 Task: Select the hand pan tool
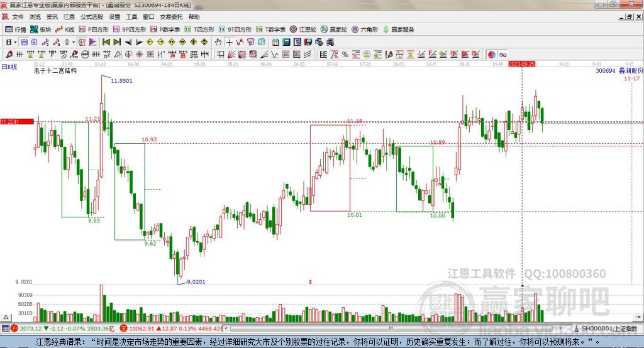(218, 42)
